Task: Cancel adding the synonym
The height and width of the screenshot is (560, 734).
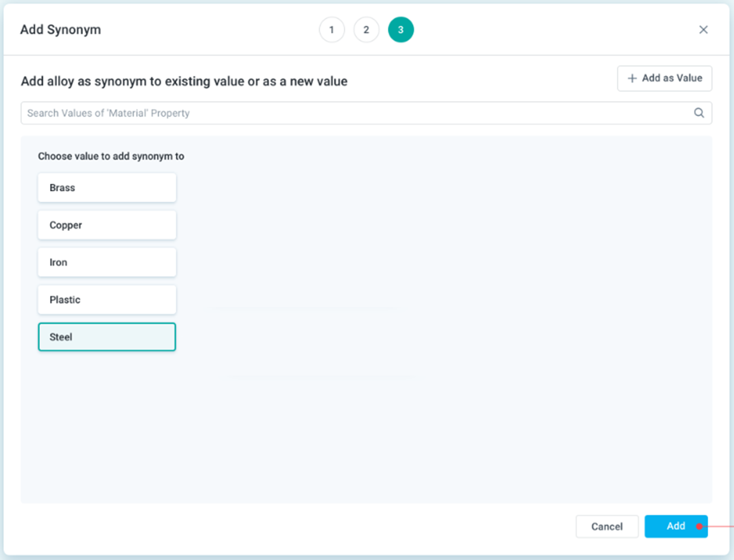Action: 607,526
